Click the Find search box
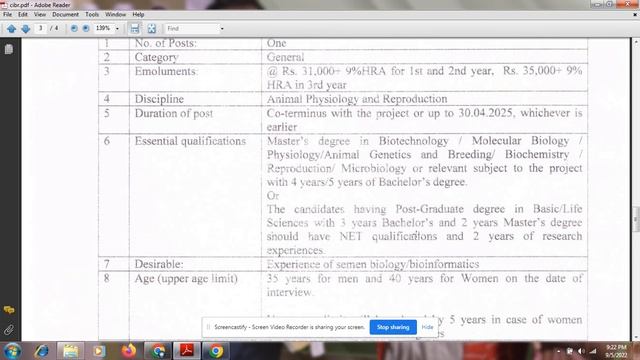The image size is (640, 360). (192, 29)
